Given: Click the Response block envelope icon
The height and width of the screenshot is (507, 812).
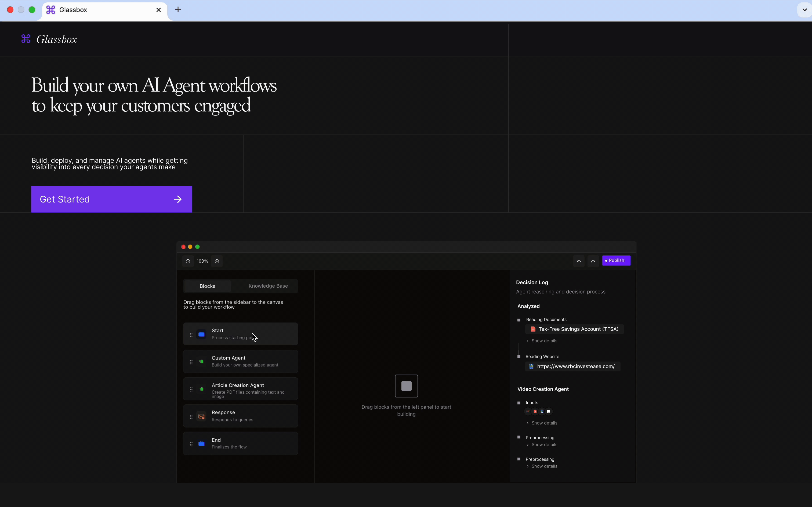Looking at the screenshot, I should (x=201, y=417).
